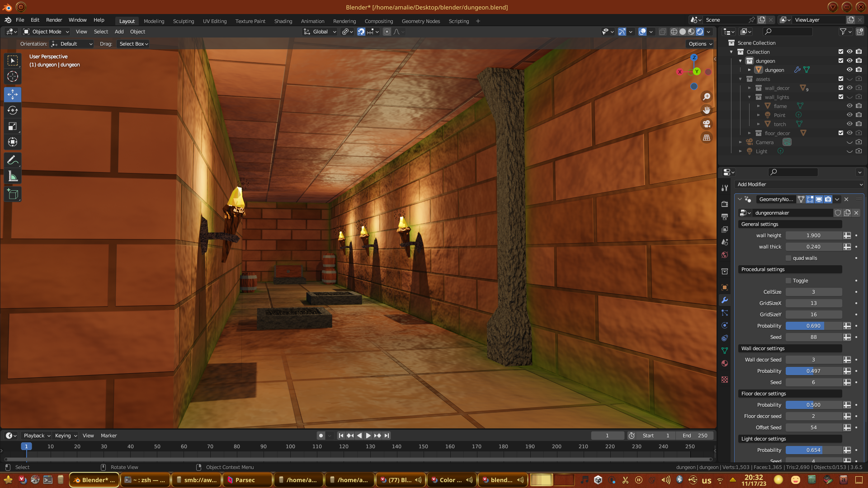Enable the Procedural settings Toggle checkbox
868x488 pixels.
tap(788, 281)
